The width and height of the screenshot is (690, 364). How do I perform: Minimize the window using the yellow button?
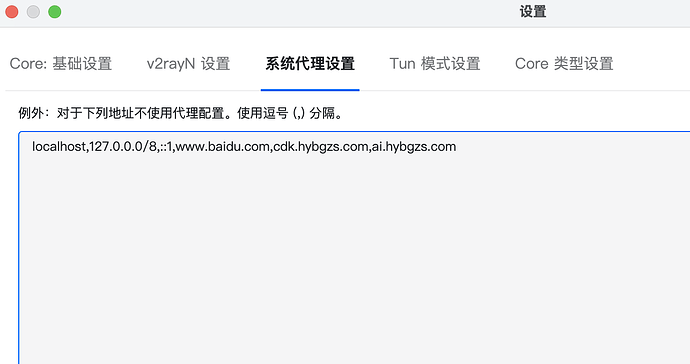(x=33, y=12)
